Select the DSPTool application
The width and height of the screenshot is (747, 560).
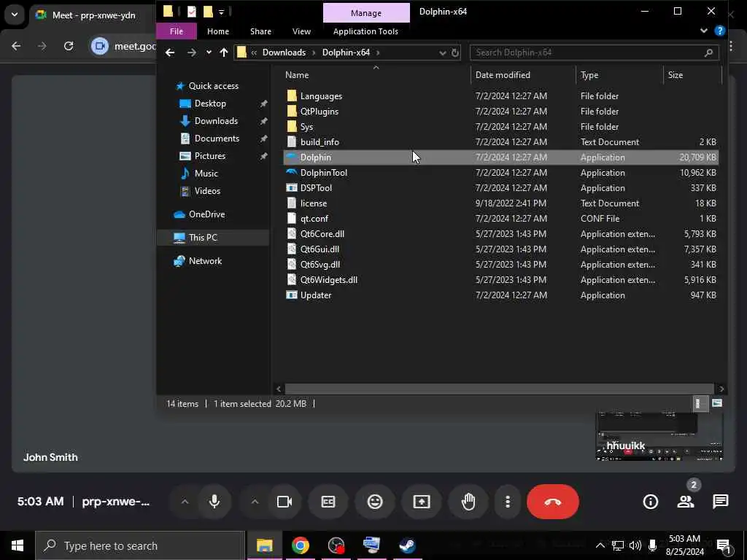pos(500,188)
